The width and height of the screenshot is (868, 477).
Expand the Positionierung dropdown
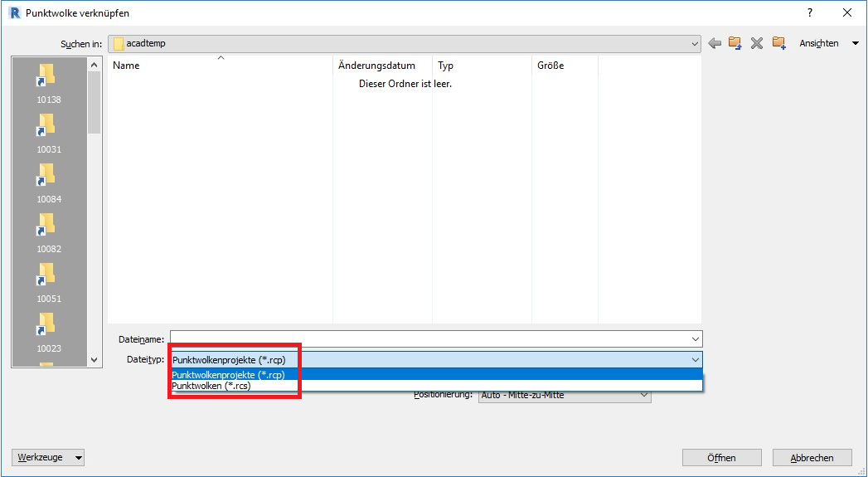point(643,396)
